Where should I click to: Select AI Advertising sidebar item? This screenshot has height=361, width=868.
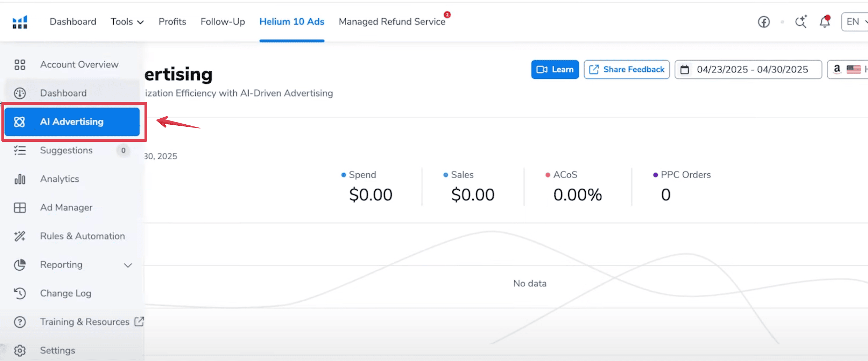click(x=72, y=122)
